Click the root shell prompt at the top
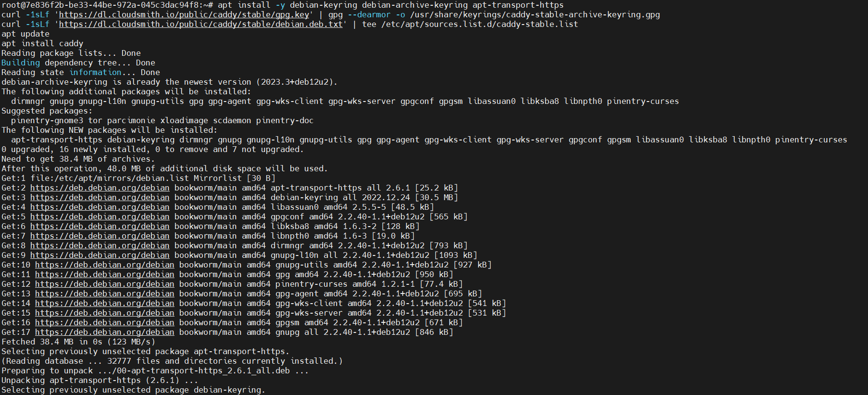Viewport: 868px width, 395px height. point(107,5)
